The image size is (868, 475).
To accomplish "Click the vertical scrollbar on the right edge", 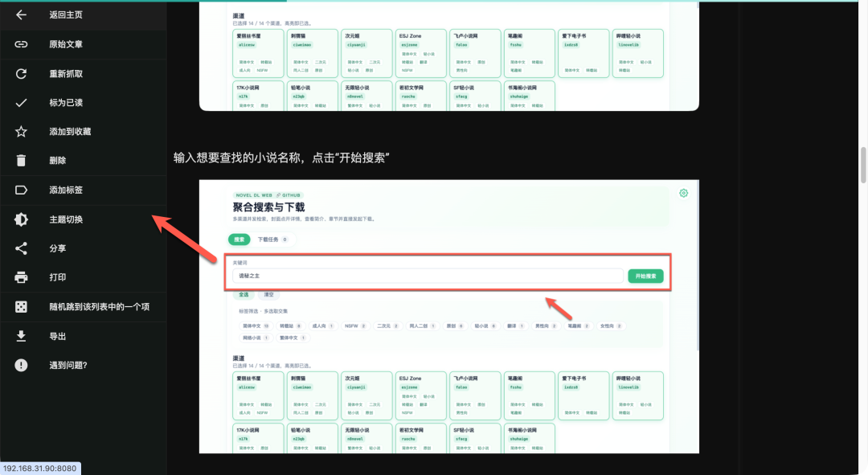I will [x=863, y=161].
